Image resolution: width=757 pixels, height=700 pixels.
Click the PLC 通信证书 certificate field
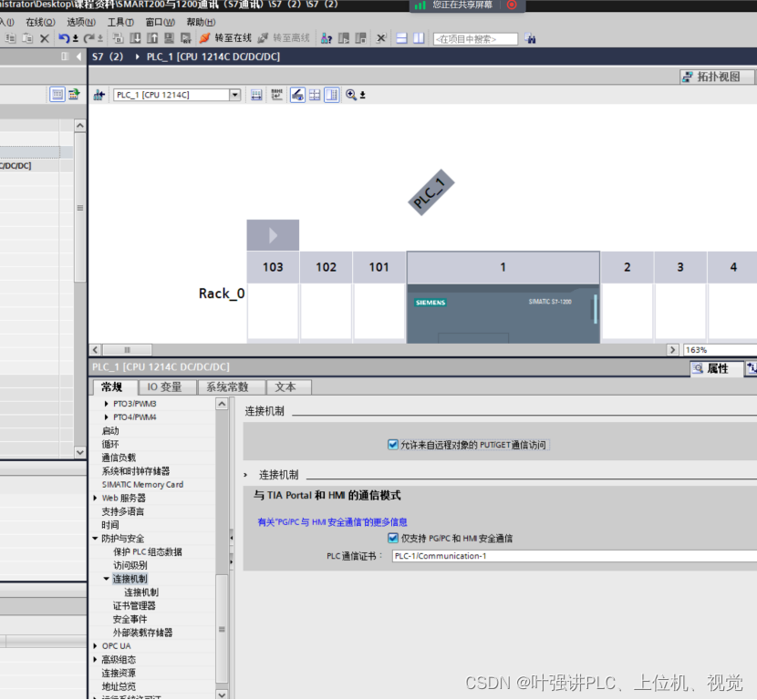point(575,556)
